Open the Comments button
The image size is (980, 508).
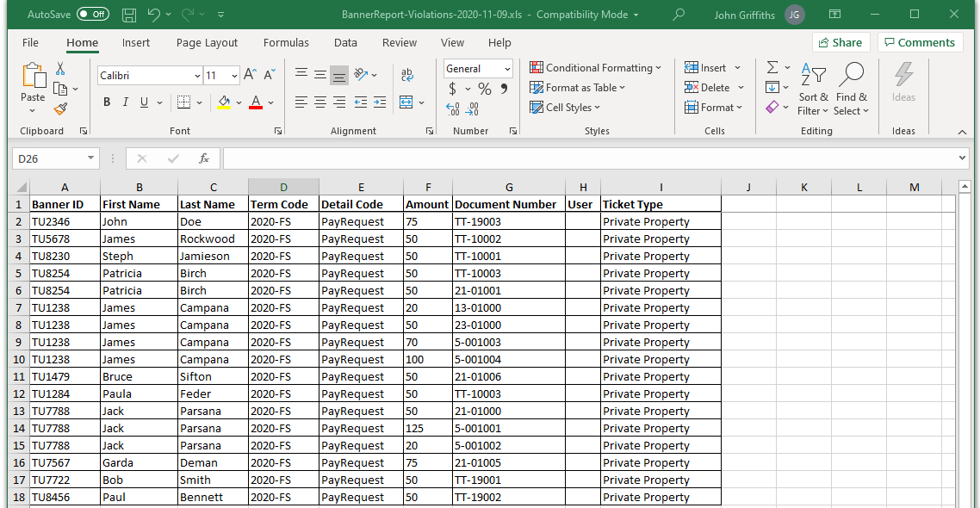tap(920, 42)
